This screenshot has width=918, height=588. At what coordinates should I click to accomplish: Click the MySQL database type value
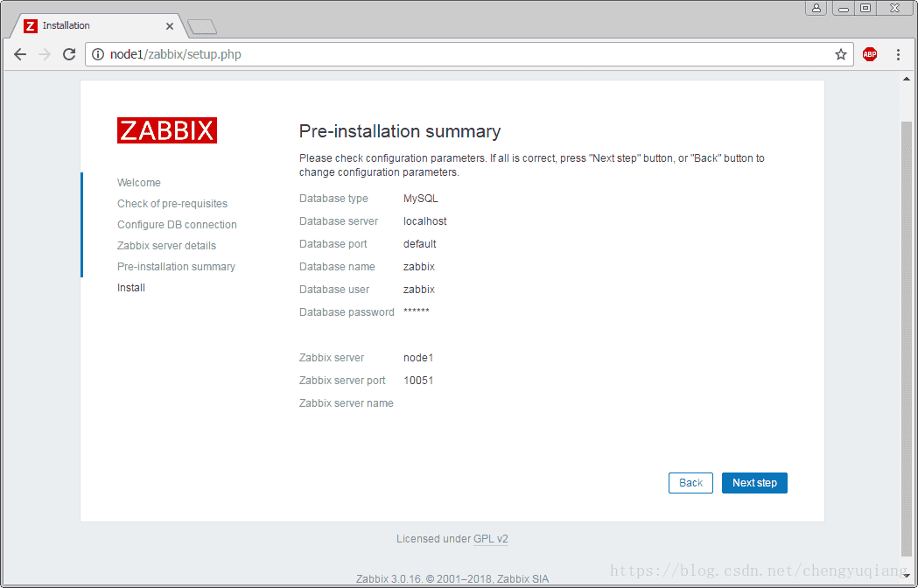tap(420, 199)
